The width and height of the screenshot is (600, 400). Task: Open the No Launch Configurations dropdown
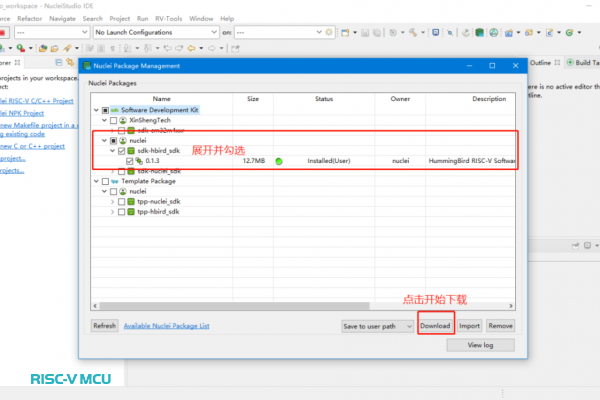click(156, 33)
